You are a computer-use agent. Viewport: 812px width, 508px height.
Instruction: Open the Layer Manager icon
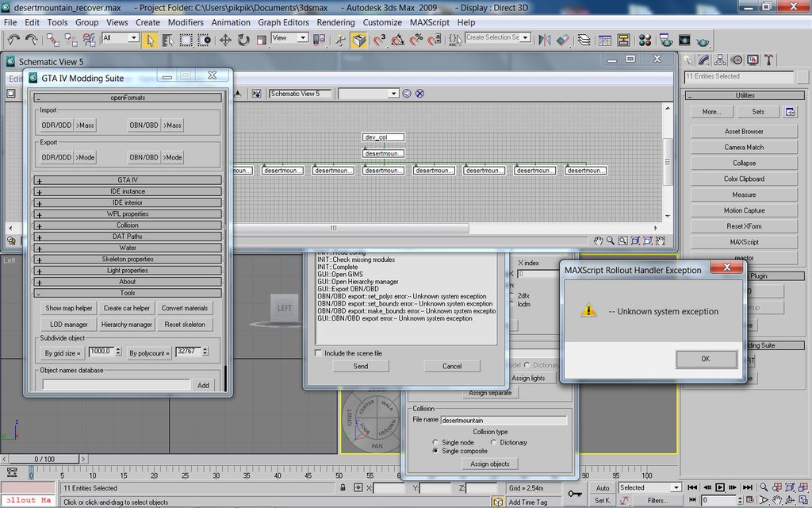584,40
